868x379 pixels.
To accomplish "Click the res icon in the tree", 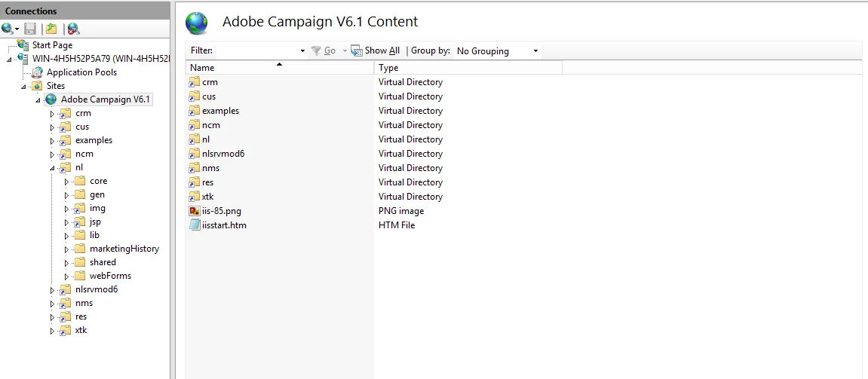I will coord(66,316).
